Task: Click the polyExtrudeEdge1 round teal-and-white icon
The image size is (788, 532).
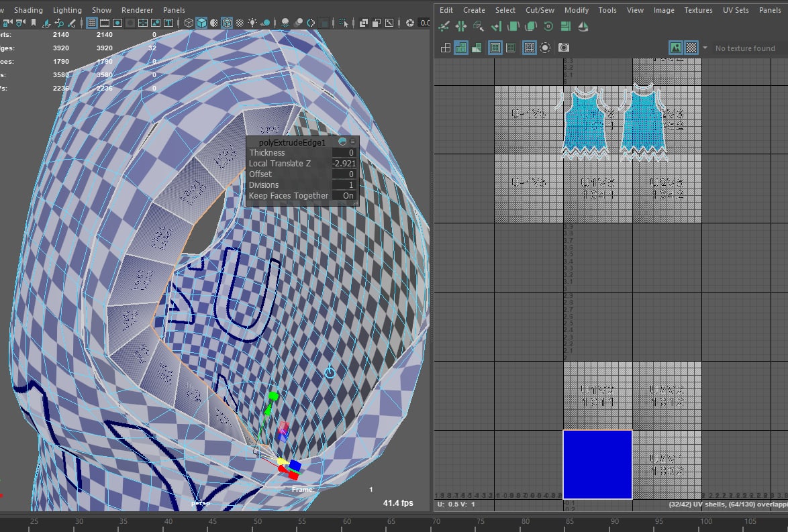Action: 342,142
